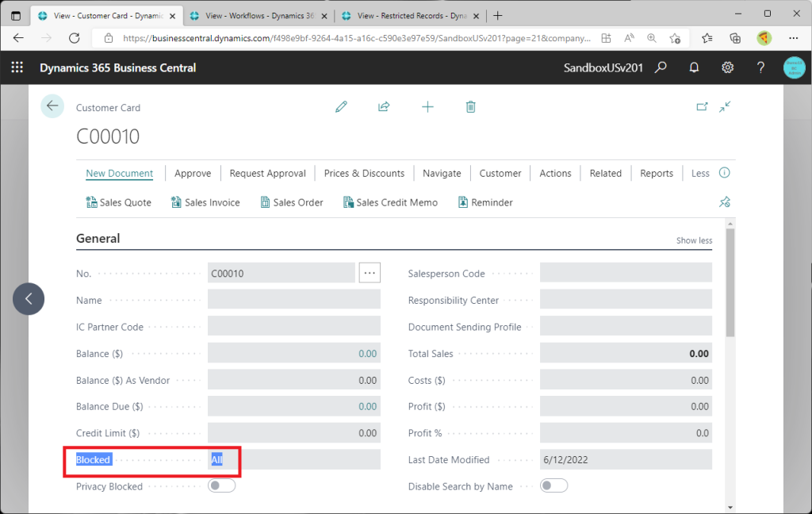812x514 pixels.
Task: Click the share icon on Customer Card
Action: point(384,107)
